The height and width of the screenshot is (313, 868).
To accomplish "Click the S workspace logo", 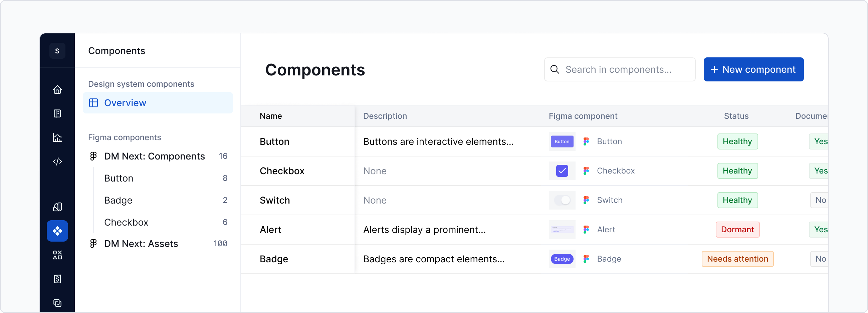I will pos(57,50).
